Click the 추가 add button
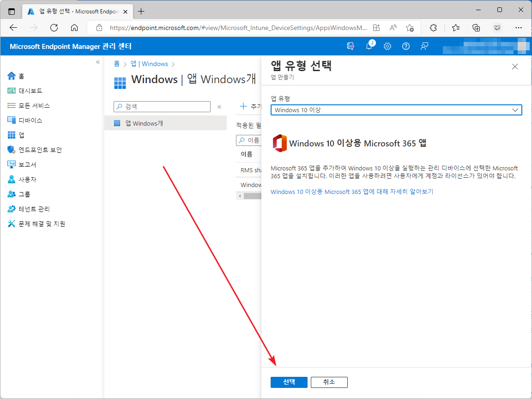Viewport: 532px width, 399px height. 250,107
